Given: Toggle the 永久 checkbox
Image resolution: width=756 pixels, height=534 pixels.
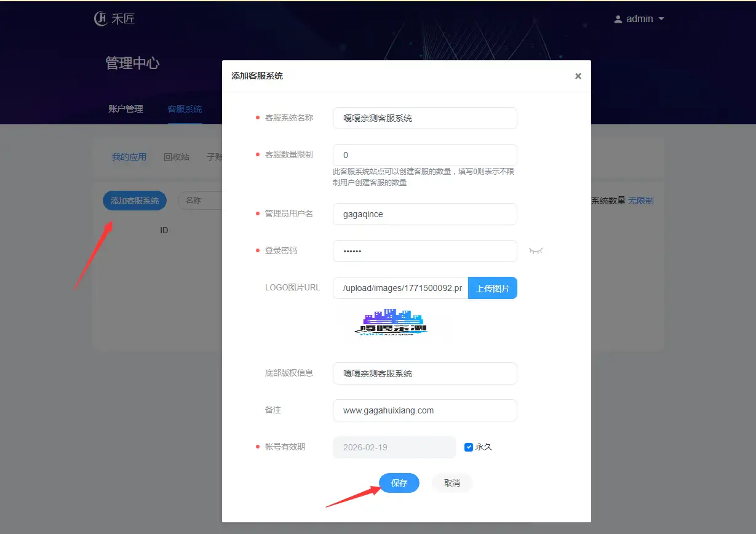Looking at the screenshot, I should [469, 447].
